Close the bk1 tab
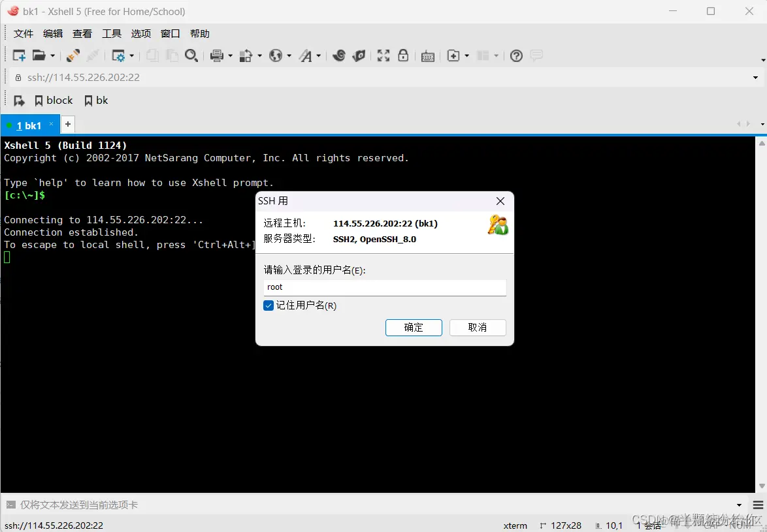767x532 pixels. [x=51, y=124]
